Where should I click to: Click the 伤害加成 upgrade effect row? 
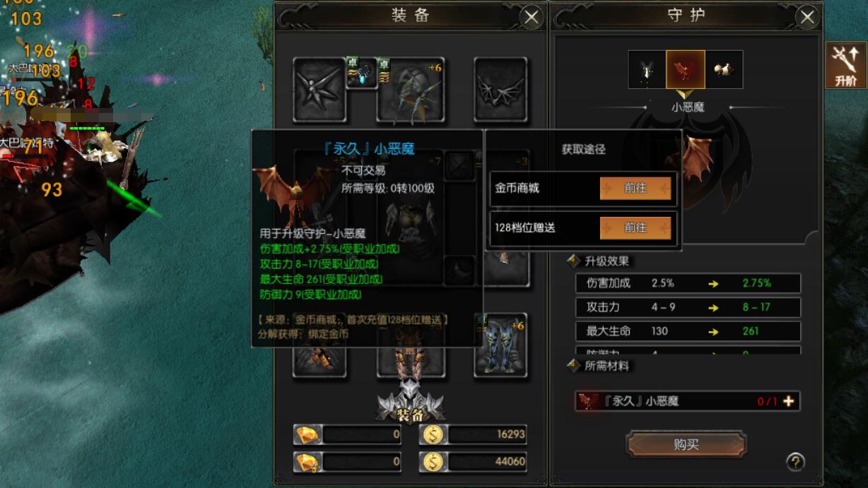[x=688, y=283]
